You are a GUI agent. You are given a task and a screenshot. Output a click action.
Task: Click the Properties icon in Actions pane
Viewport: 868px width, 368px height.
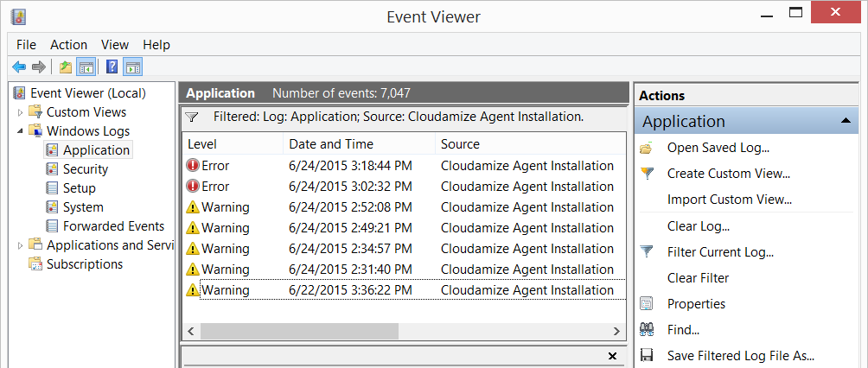(x=647, y=304)
